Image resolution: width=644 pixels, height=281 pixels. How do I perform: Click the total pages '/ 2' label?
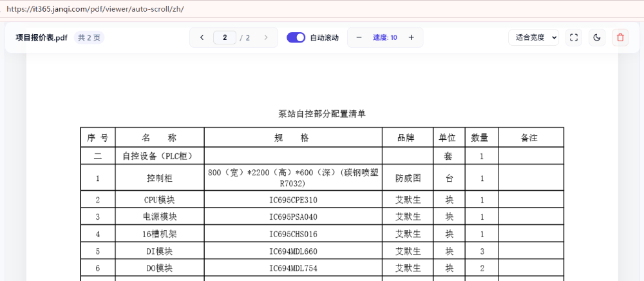[245, 38]
